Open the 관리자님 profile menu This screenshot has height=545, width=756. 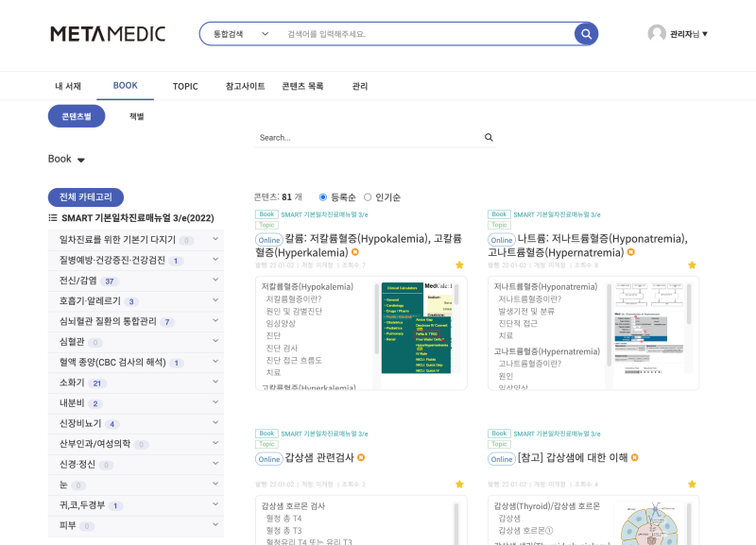coord(683,33)
